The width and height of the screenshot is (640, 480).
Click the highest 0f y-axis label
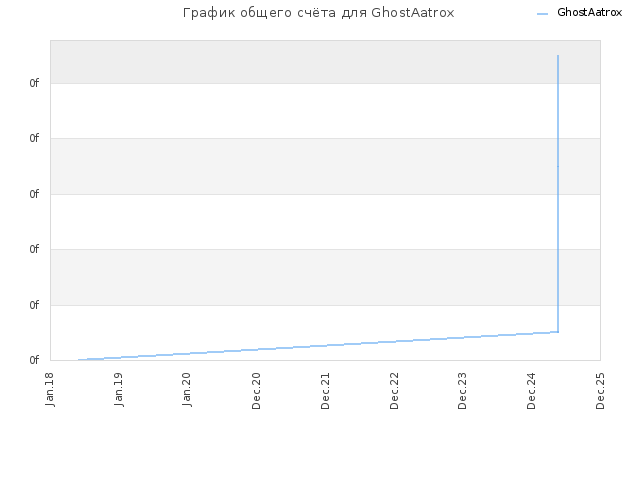(x=34, y=83)
